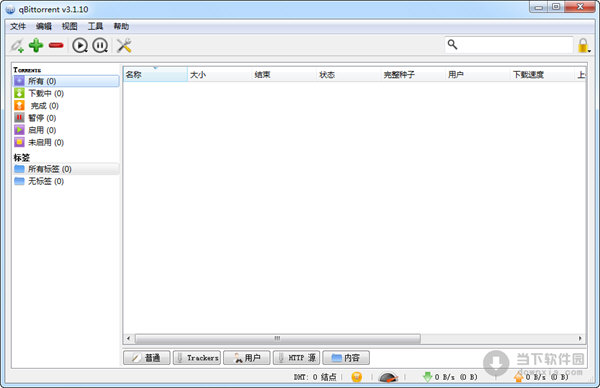Screen dimensions: 600x388
Task: Select the 暂停 (0) filter
Action: click(66, 118)
